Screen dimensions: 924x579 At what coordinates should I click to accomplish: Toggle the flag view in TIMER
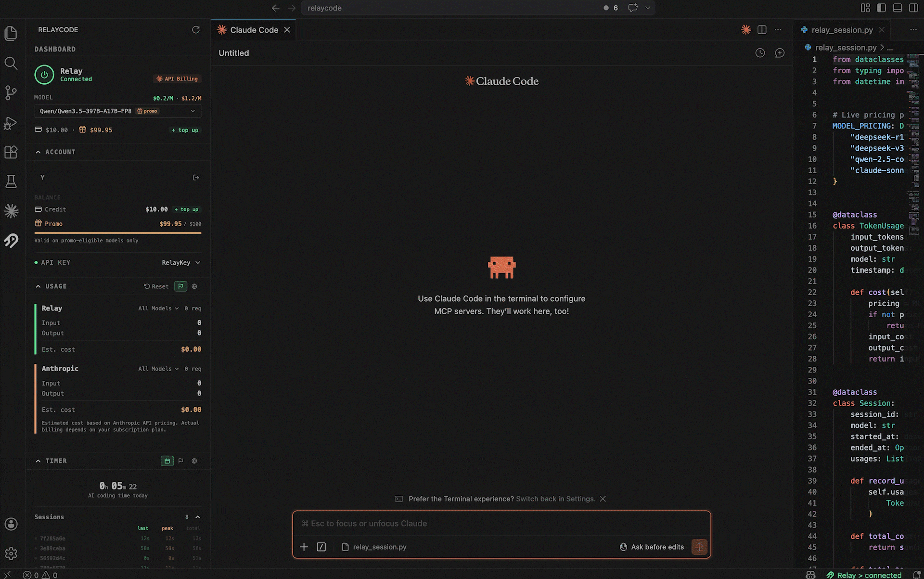pos(181,461)
